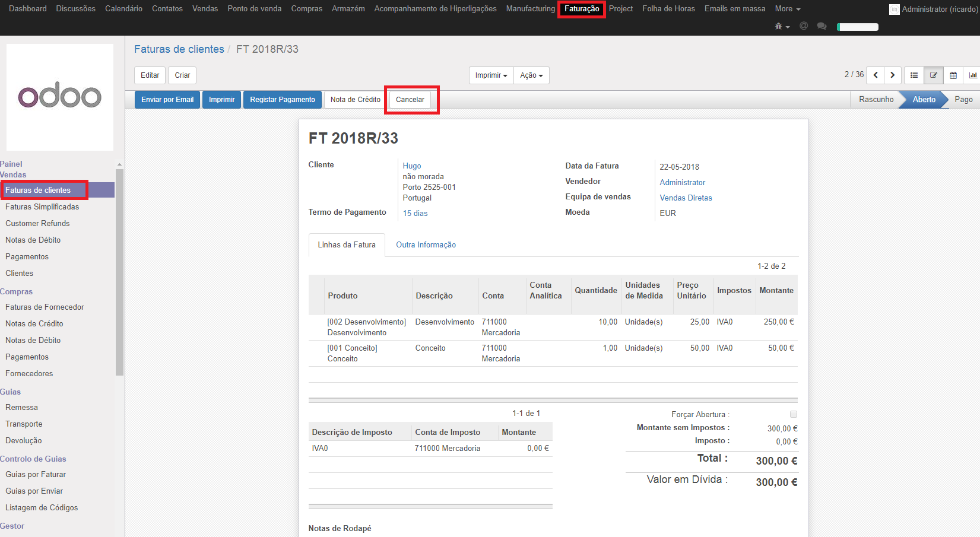Image resolution: width=980 pixels, height=537 pixels.
Task: Select Faturas Simplificadas in the sidebar
Action: [x=42, y=207]
